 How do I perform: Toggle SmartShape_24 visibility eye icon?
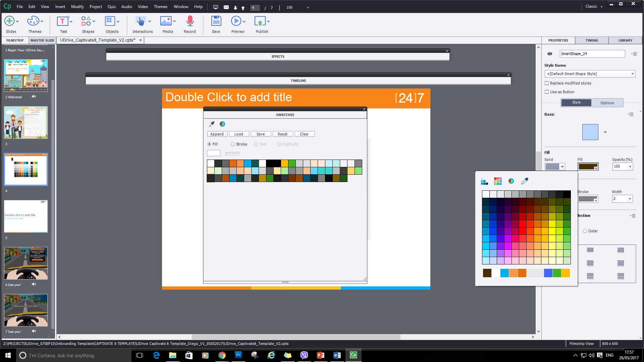point(549,54)
